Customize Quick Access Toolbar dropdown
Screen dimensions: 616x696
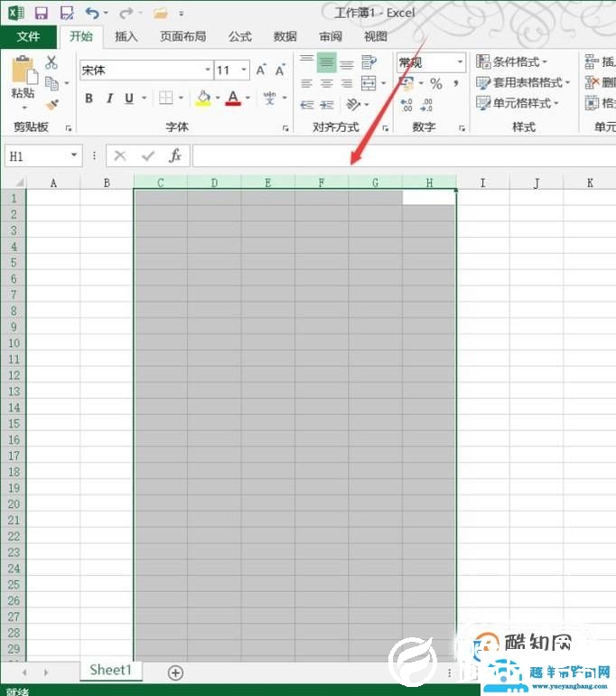(x=181, y=14)
